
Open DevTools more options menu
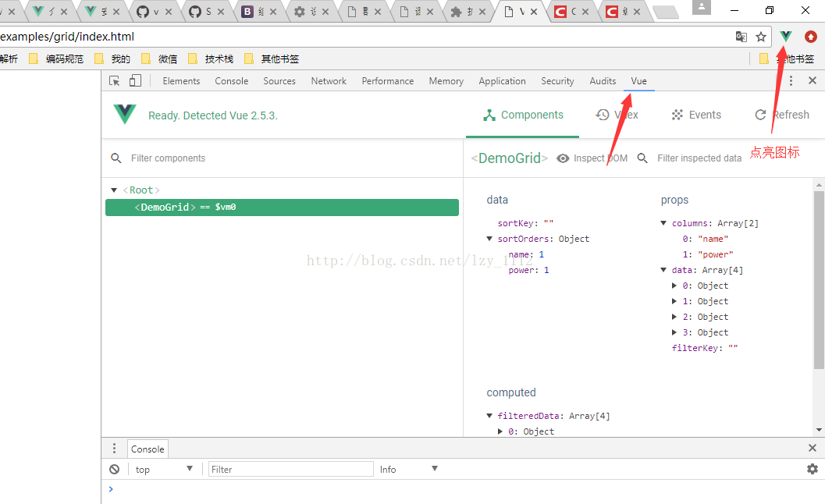coord(791,80)
